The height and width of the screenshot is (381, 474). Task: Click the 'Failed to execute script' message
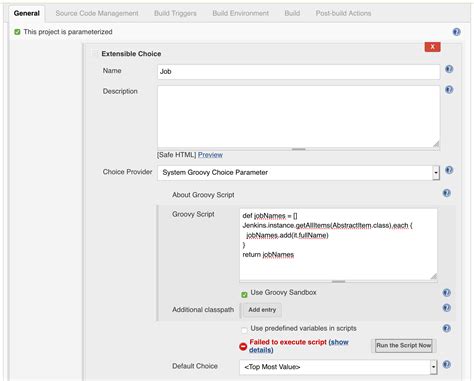pos(288,342)
